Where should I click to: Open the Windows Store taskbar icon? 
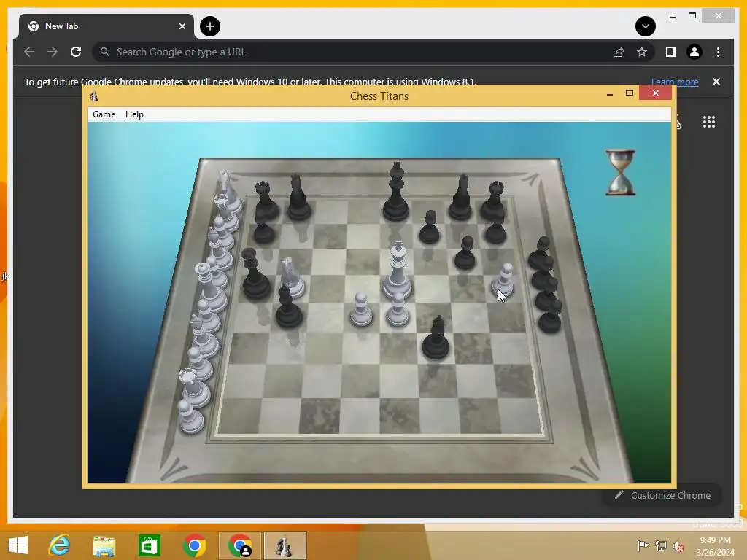(x=149, y=545)
